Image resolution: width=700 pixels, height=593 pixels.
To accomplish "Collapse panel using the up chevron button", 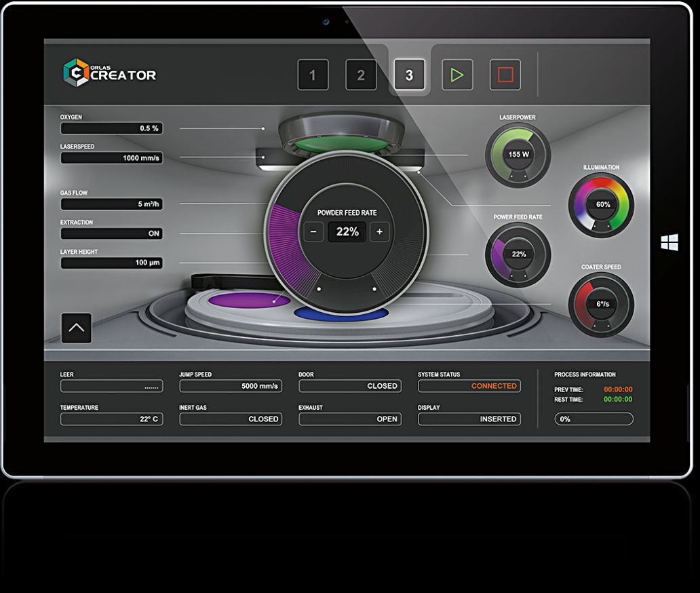I will 77,328.
